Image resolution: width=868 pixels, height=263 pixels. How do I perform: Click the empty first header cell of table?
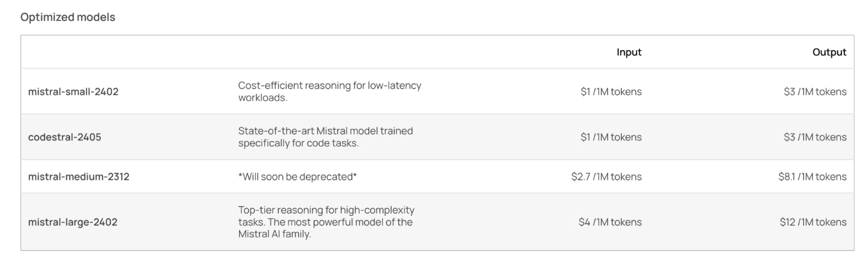point(126,52)
